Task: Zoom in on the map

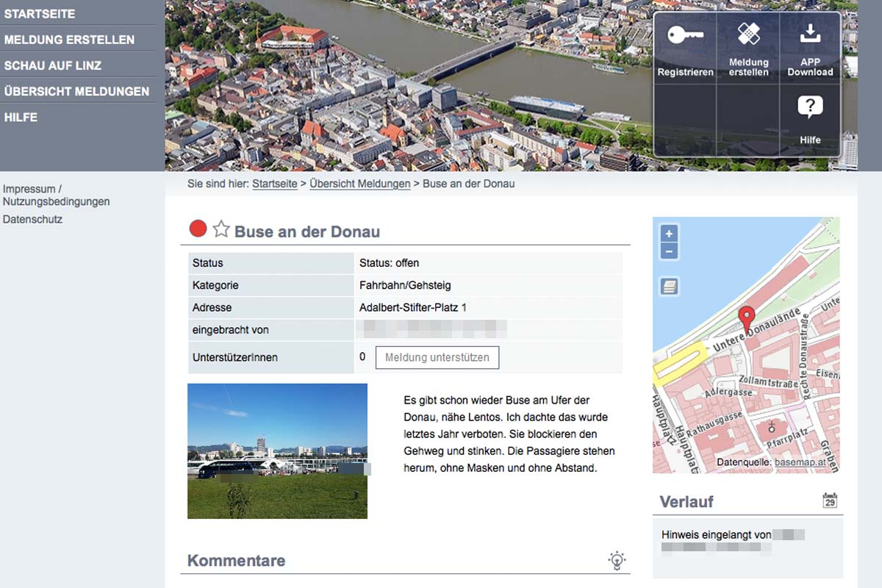Action: point(669,234)
